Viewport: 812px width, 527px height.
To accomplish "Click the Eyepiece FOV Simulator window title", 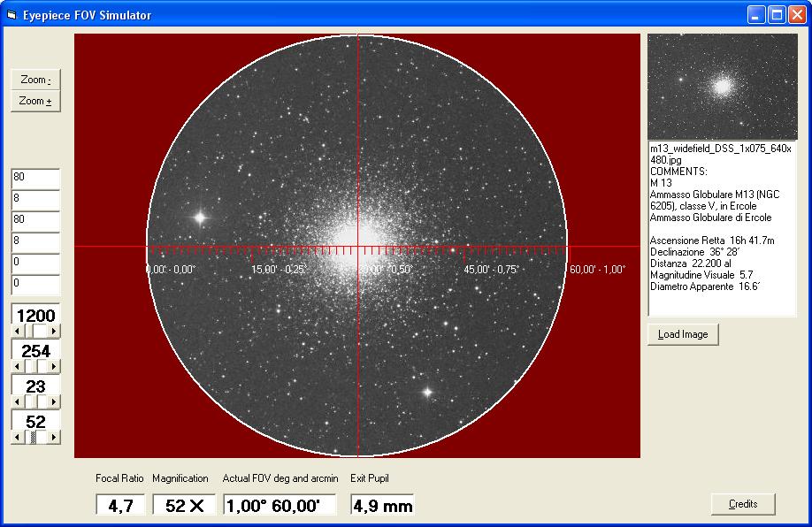I will pyautogui.click(x=87, y=16).
